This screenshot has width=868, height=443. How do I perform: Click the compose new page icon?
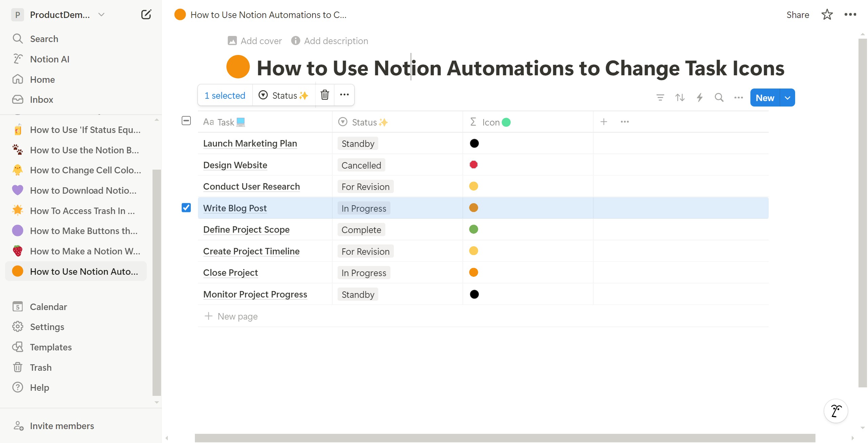click(x=146, y=15)
